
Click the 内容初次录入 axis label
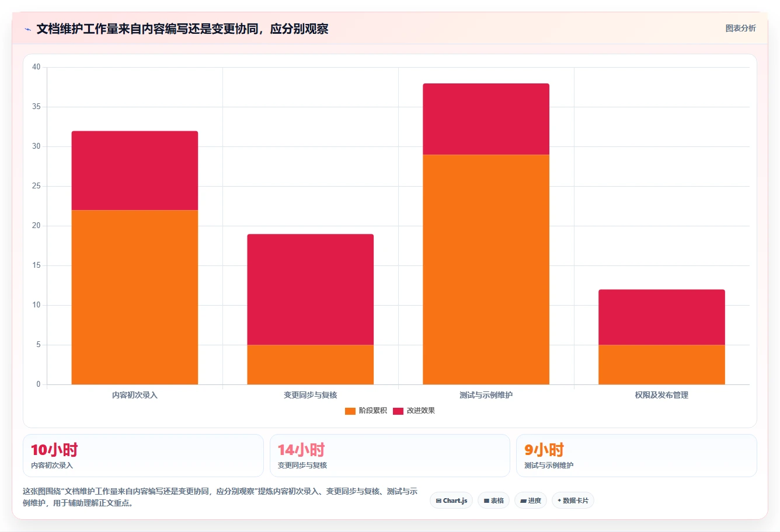coord(135,395)
